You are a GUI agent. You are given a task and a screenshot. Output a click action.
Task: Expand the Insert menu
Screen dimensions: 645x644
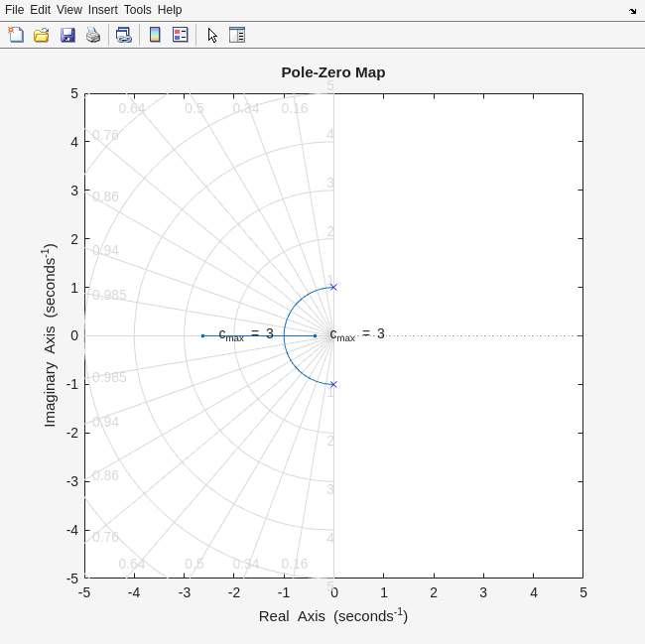102,10
